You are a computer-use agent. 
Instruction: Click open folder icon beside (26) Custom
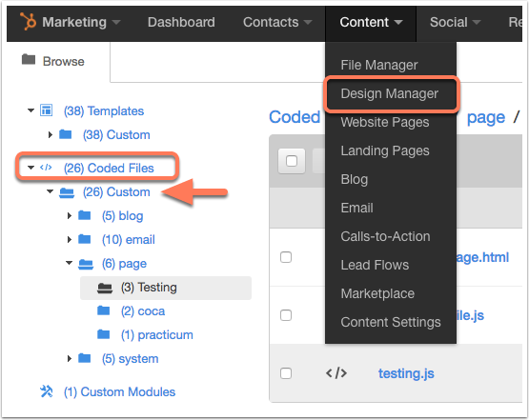coord(67,192)
